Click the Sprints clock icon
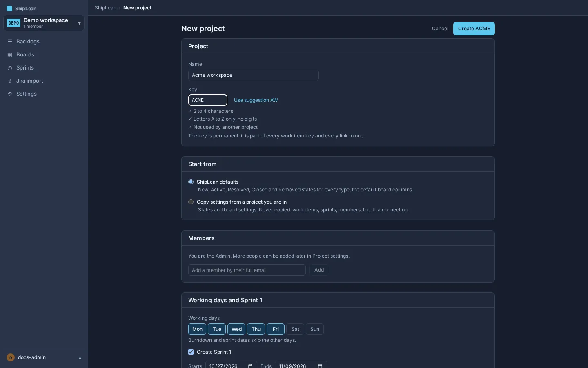 (10, 68)
